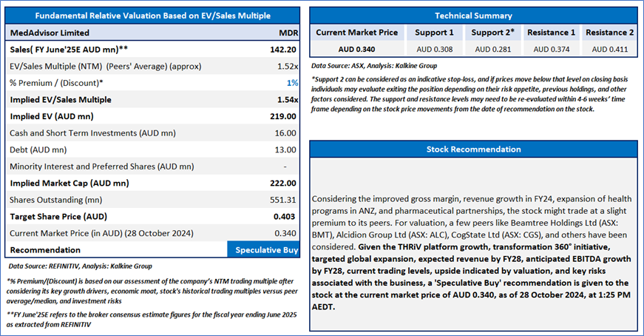Select 'Minority Interest and Preferred Shares' label
644x336 pixels.
102,167
